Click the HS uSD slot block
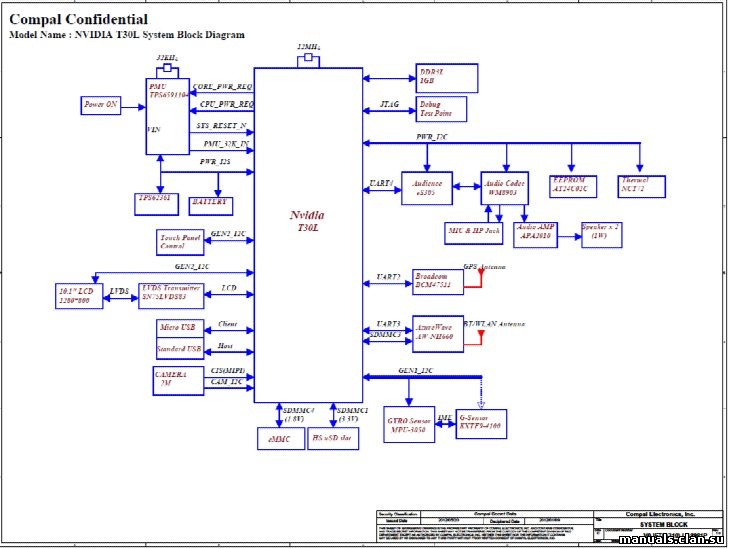Screen dimensions: 729x549 333,438
